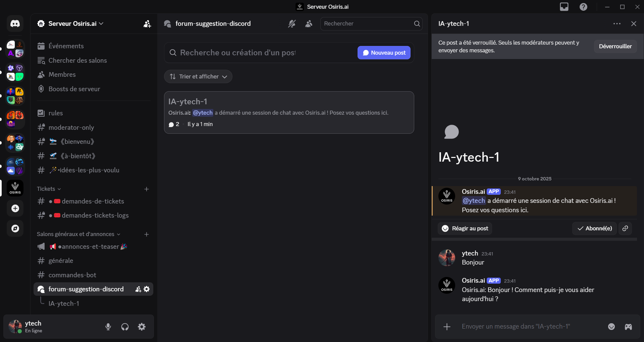Open server Discovery with the compass icon
Screen dimensions: 644x342
pos(15,228)
